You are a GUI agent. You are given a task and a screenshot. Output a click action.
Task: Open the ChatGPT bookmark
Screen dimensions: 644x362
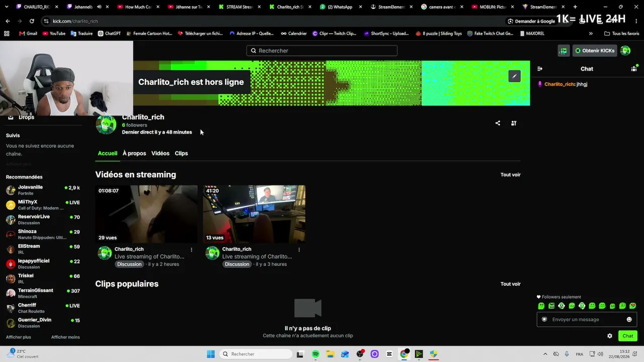tap(110, 34)
